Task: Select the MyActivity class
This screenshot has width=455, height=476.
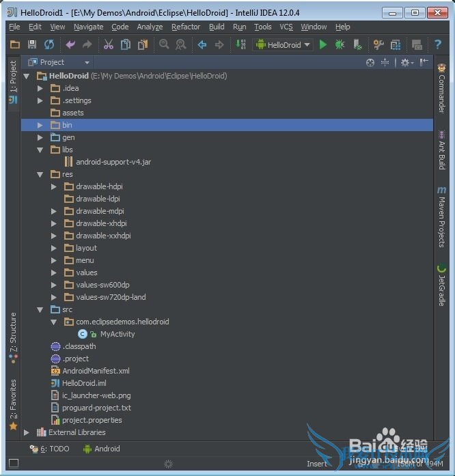Action: pos(118,334)
